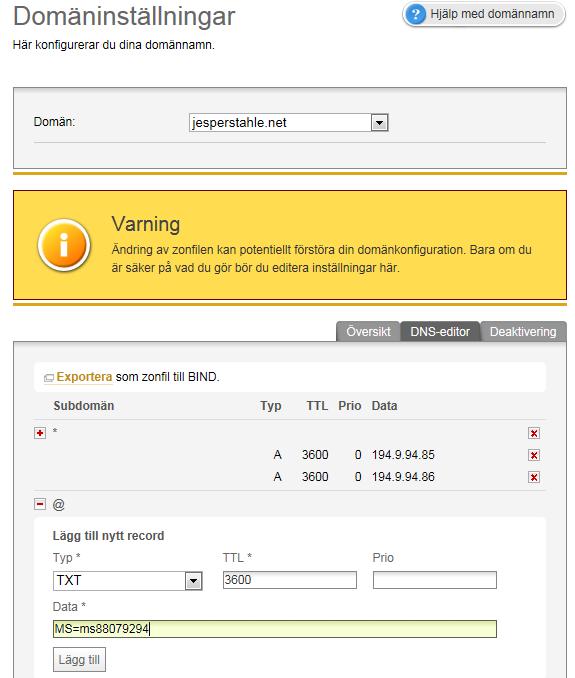Click the 194.9.94.85 data value

click(x=403, y=455)
